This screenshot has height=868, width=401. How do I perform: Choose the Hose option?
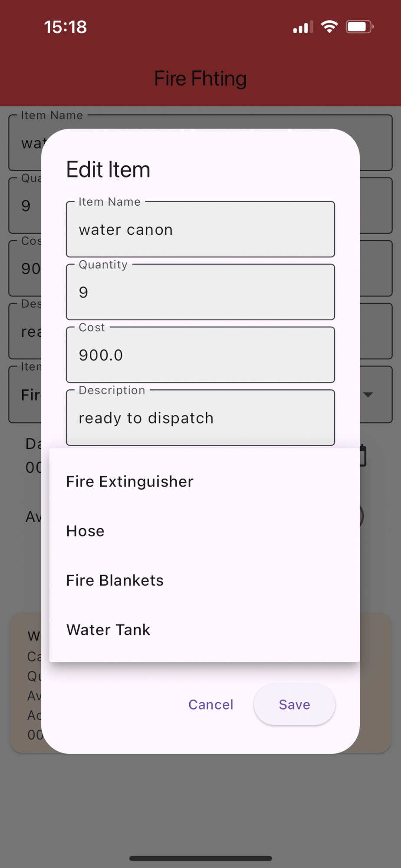[204, 531]
